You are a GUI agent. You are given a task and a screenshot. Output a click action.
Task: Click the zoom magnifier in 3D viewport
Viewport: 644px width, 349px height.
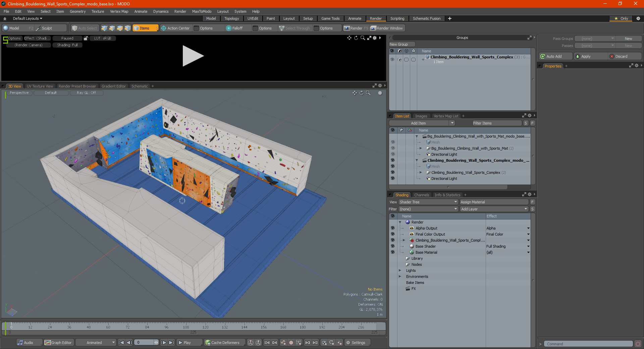(x=368, y=93)
